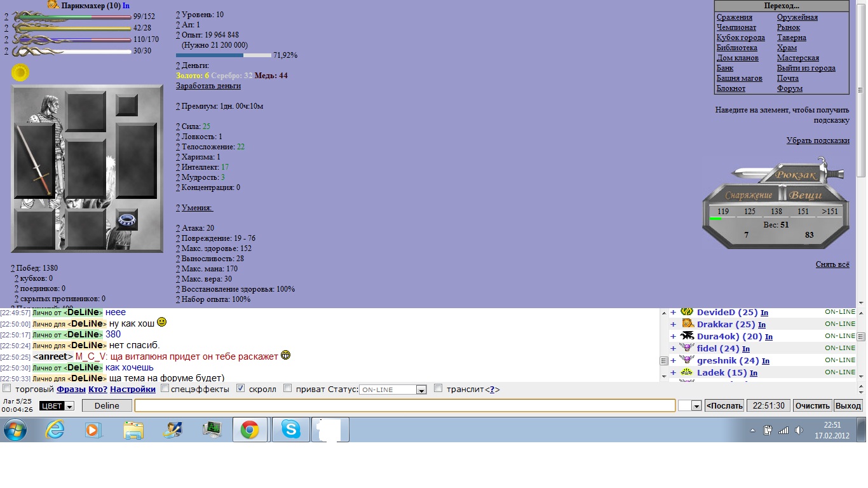Switch to Google Chrome on the taskbar
This screenshot has width=868, height=488.
click(x=250, y=430)
